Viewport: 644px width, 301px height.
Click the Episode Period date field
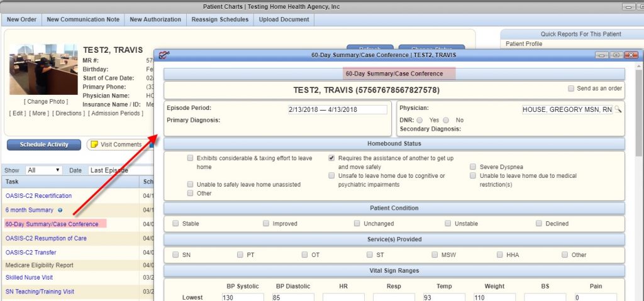337,109
